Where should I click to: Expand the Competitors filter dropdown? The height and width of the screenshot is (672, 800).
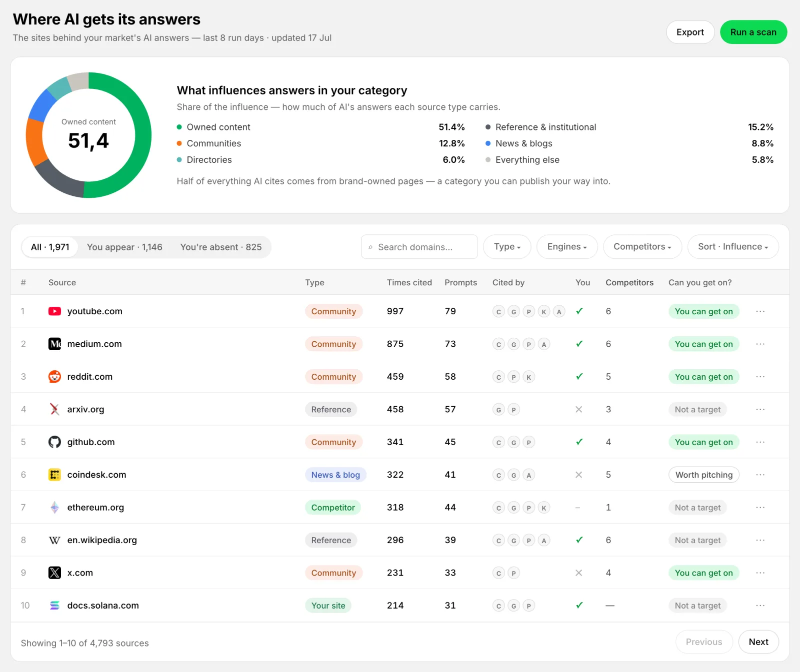coord(642,247)
